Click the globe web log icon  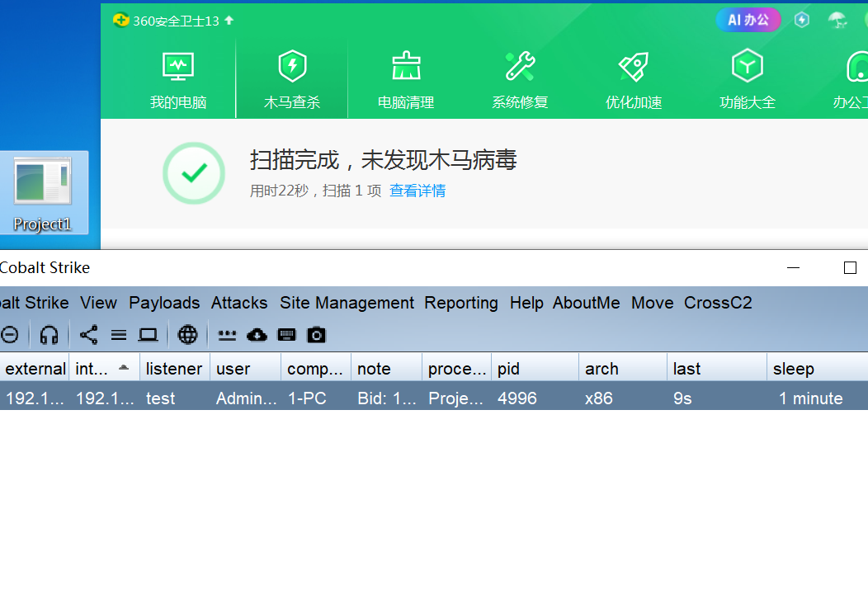pos(187,335)
